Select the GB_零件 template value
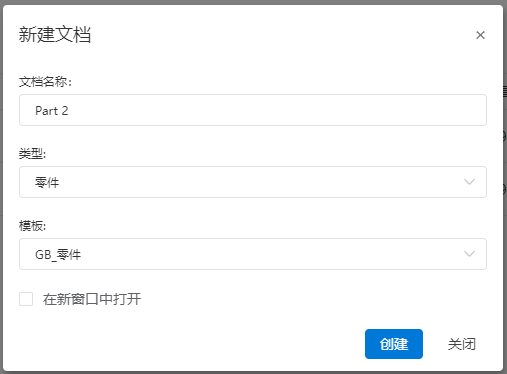This screenshot has width=507, height=374. click(58, 255)
